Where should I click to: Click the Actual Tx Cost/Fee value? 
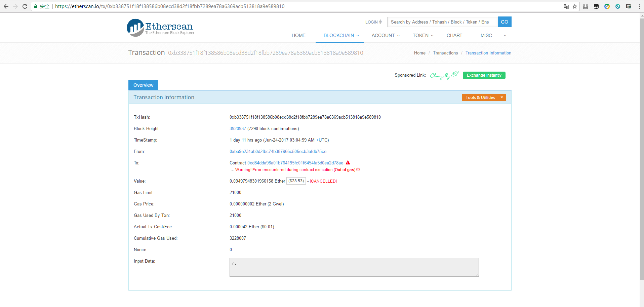pos(252,227)
